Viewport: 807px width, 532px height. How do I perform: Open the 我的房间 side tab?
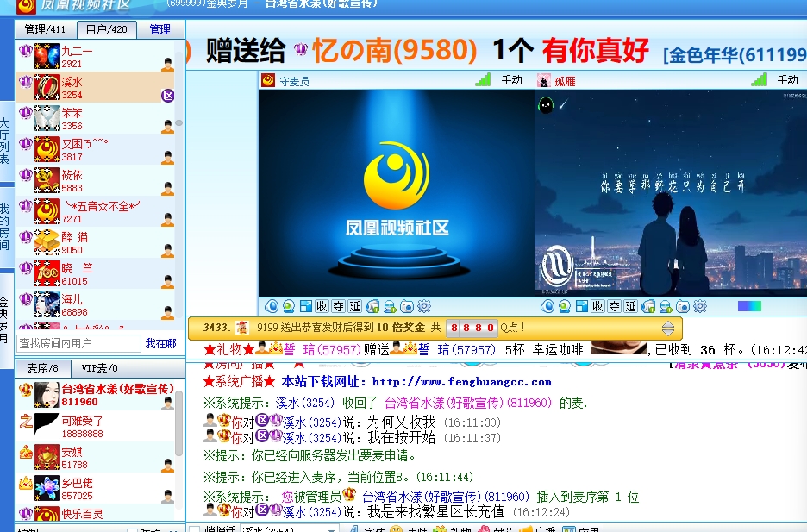[x=4, y=227]
